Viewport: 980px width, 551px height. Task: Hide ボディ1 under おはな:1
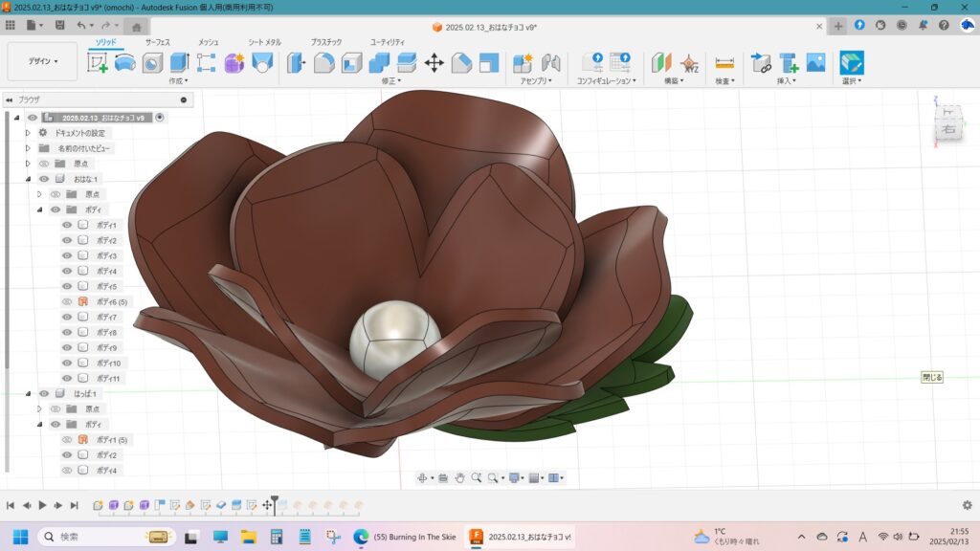[x=67, y=225]
